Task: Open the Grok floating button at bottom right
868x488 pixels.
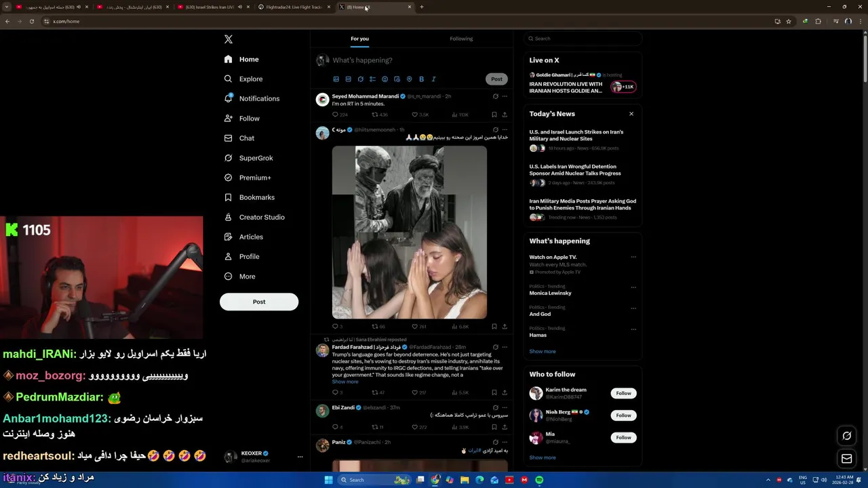Action: point(846,436)
